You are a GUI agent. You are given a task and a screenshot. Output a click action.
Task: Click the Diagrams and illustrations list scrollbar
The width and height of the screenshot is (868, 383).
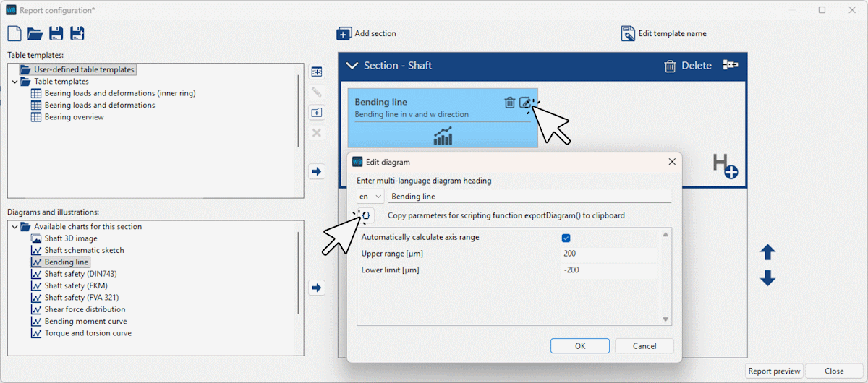tap(299, 272)
